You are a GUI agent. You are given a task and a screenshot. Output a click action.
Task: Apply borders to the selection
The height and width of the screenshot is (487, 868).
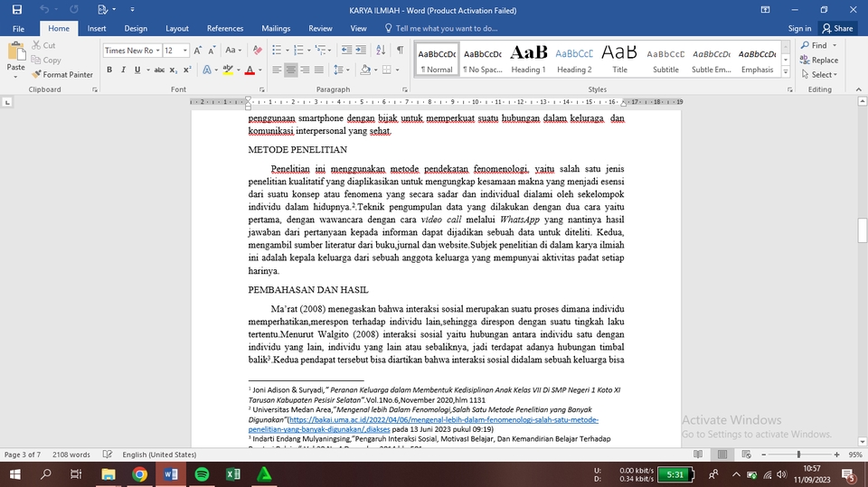[x=386, y=70]
